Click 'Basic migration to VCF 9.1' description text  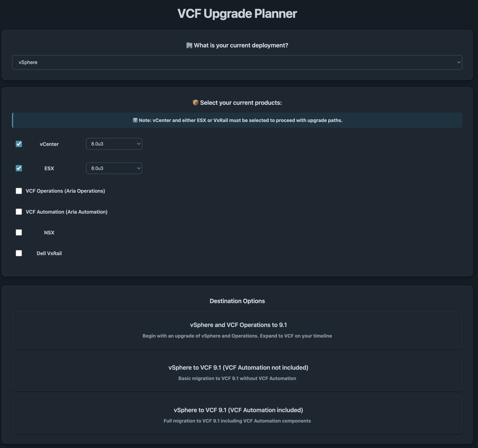pos(237,378)
